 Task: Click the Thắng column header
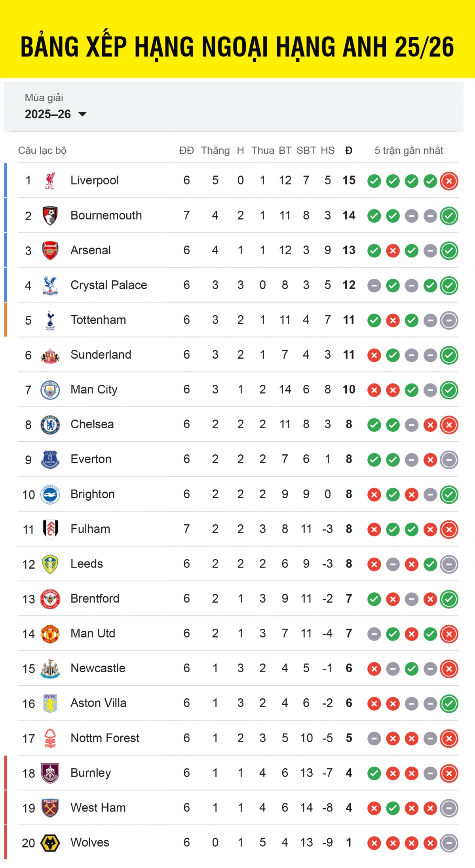(215, 151)
